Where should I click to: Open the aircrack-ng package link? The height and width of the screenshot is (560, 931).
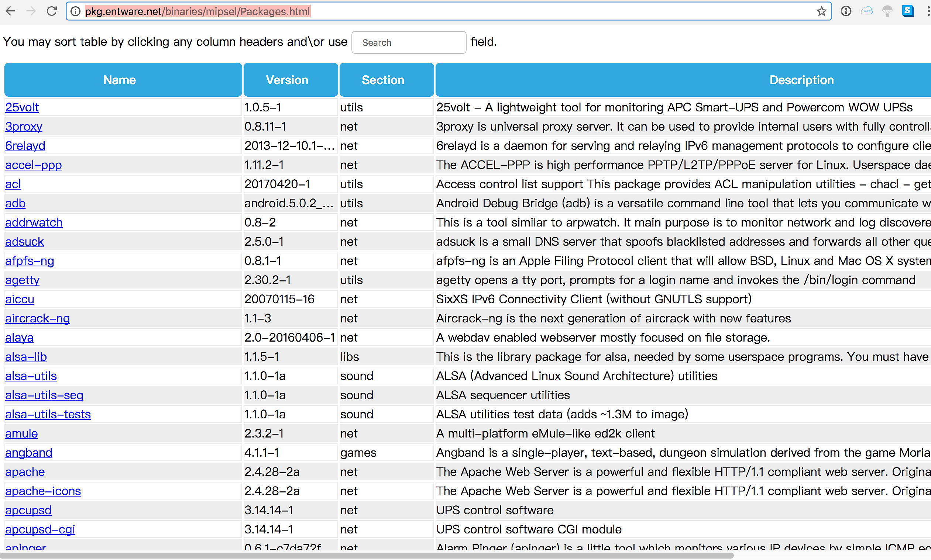pyautogui.click(x=37, y=318)
